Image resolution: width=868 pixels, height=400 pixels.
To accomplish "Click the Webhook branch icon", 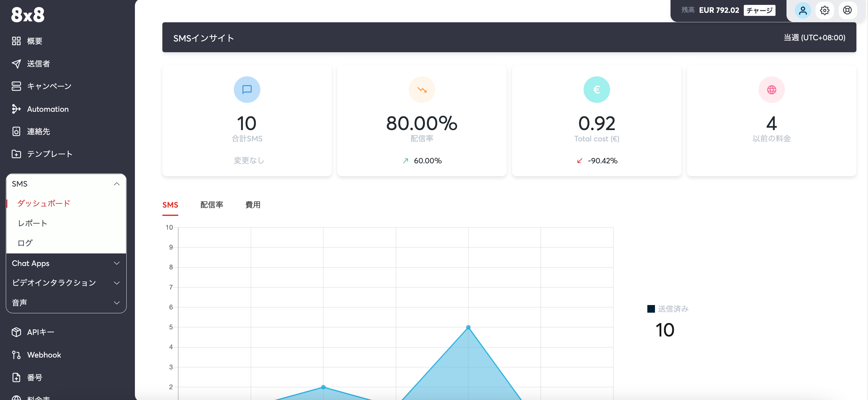I will click(16, 355).
